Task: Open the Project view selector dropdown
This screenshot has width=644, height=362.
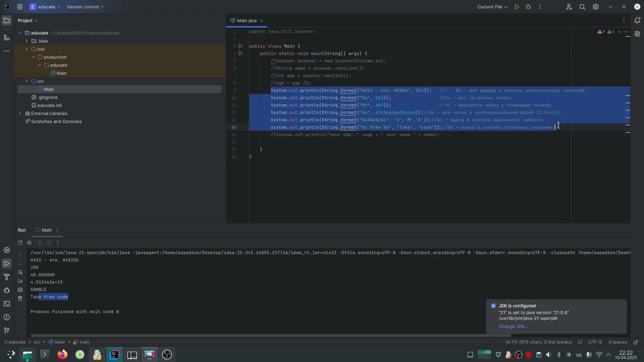Action: point(28,21)
